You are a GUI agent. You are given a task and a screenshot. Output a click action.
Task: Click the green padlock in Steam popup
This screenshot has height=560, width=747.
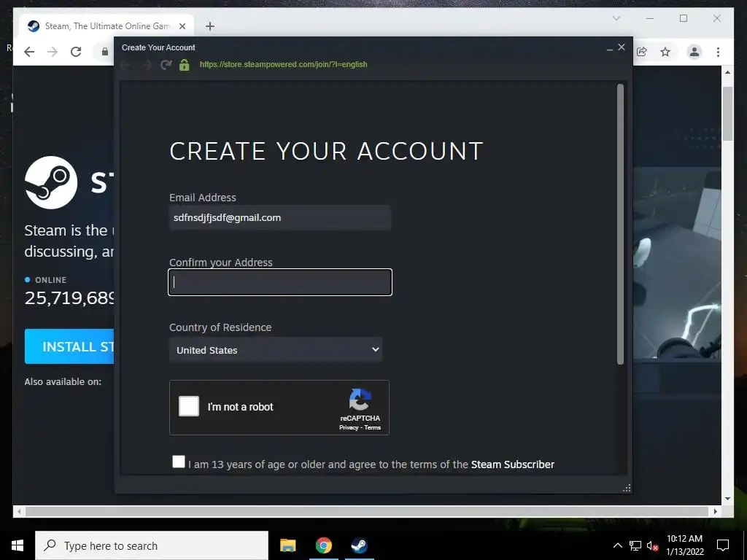[x=185, y=65]
